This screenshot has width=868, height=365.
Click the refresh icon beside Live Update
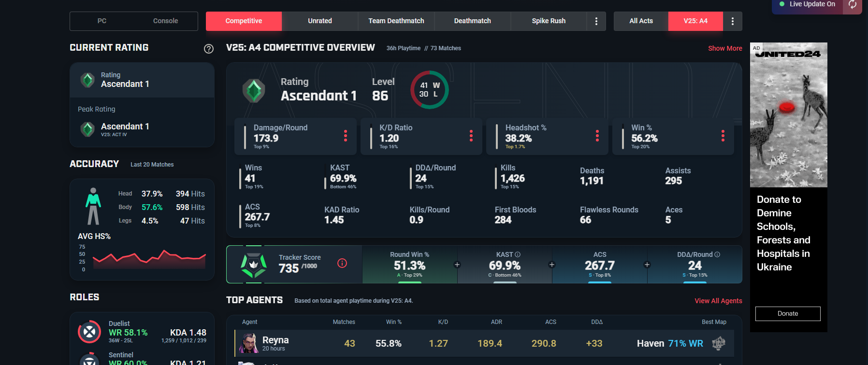click(x=853, y=5)
